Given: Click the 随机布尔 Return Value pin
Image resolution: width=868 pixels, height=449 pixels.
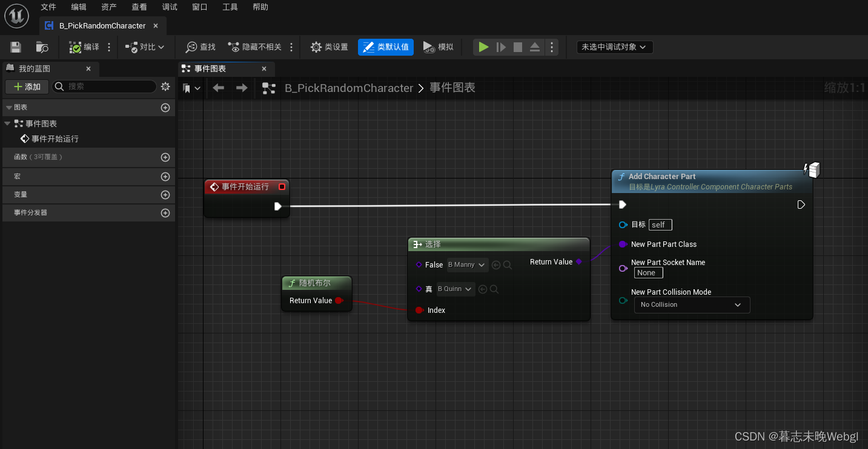Looking at the screenshot, I should click(x=339, y=301).
